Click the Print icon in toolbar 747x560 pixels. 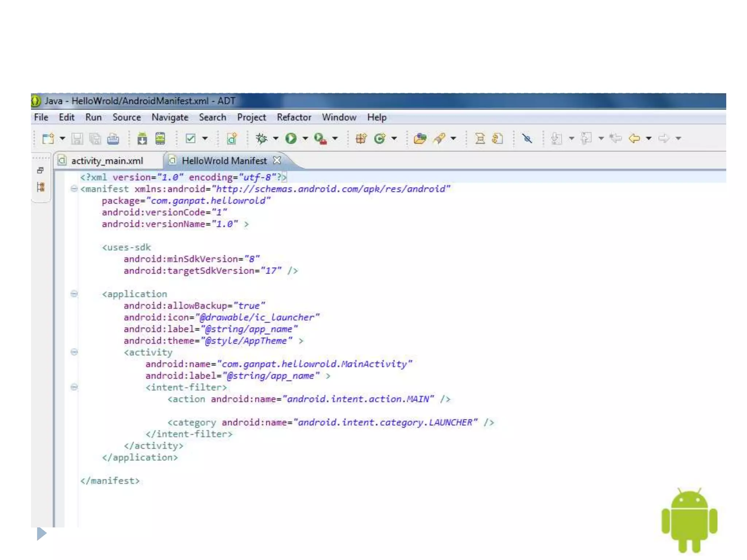[113, 139]
